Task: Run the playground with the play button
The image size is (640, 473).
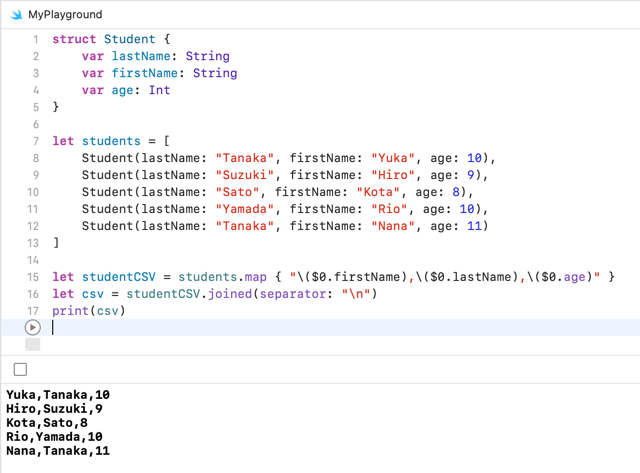Action: (32, 327)
